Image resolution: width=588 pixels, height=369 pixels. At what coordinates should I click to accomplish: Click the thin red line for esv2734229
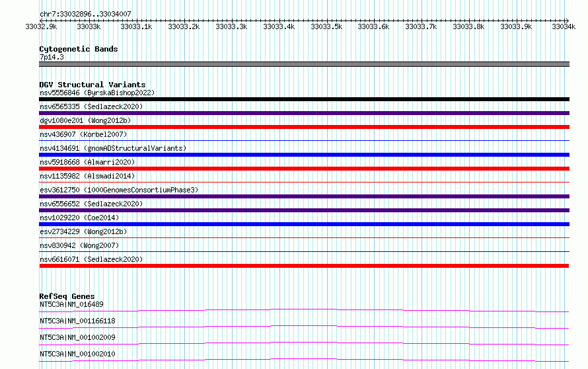pyautogui.click(x=304, y=238)
